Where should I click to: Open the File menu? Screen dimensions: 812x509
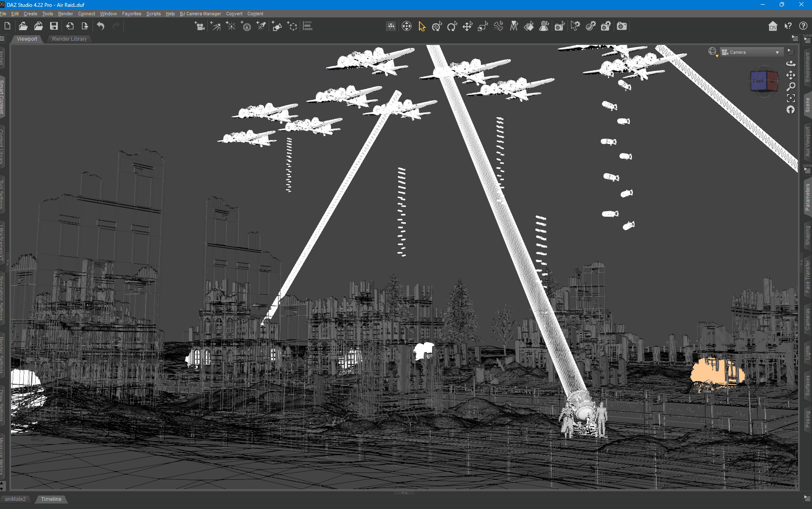3,14
